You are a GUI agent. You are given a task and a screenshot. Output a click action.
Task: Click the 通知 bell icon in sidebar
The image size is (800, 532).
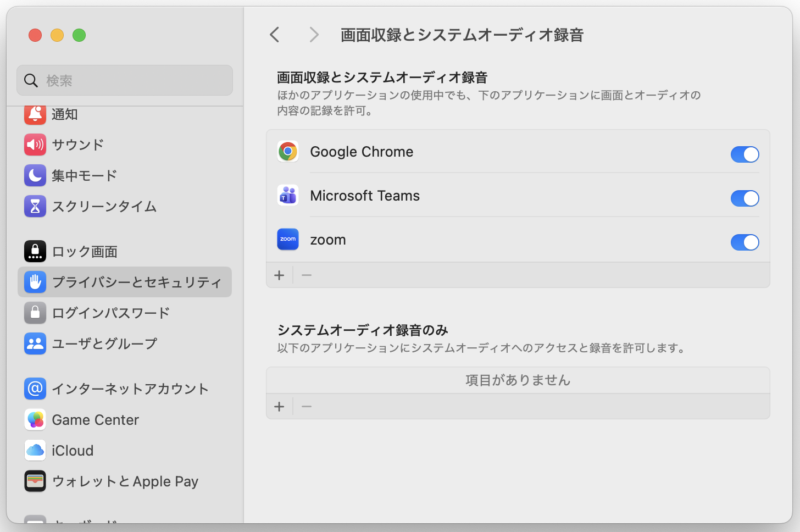point(35,114)
